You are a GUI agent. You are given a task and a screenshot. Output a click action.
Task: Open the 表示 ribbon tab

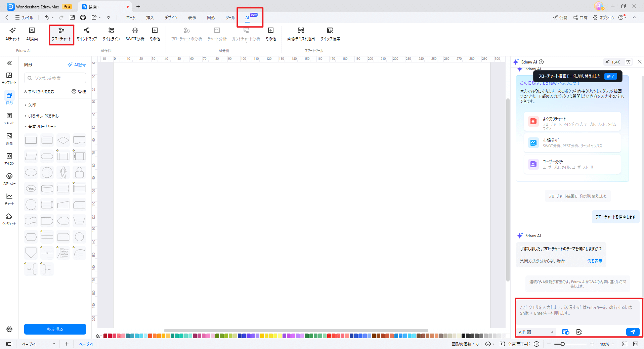pos(192,17)
